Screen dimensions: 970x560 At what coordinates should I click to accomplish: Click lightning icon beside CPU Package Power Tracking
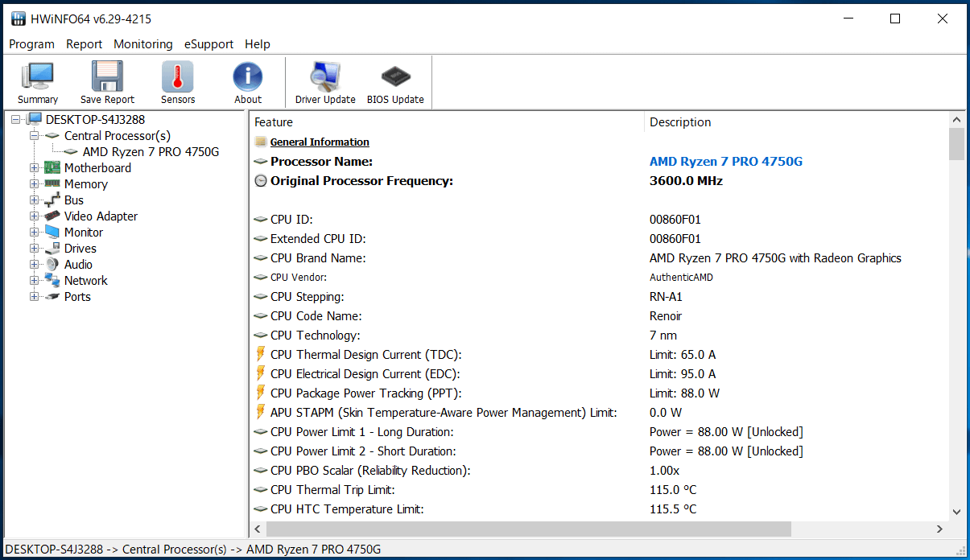coord(261,393)
